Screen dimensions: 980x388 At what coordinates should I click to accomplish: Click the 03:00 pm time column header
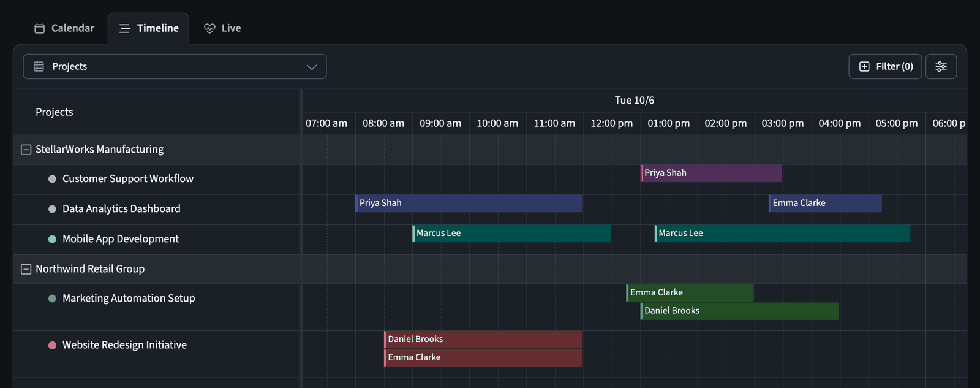(x=783, y=124)
